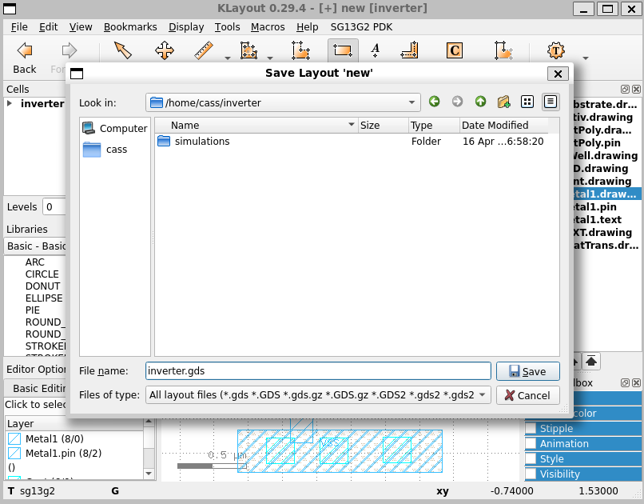
Task: Select the Ruler tool in the toolbar
Action: [205, 51]
